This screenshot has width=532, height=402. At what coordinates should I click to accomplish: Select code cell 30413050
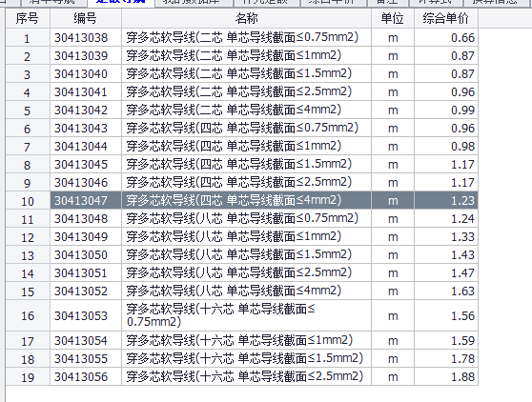point(86,255)
